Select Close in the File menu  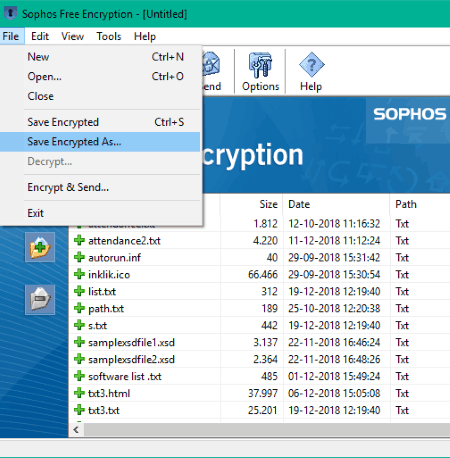pos(100,96)
